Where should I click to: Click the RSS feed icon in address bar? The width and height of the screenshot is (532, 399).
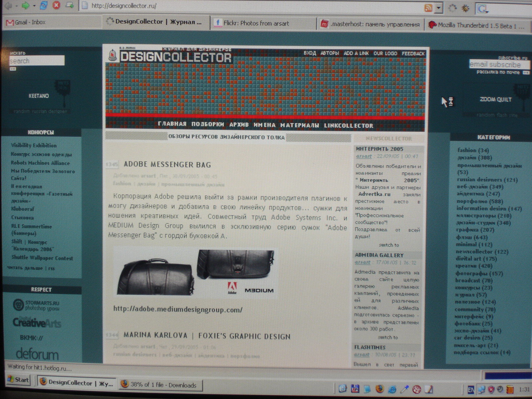tap(428, 7)
